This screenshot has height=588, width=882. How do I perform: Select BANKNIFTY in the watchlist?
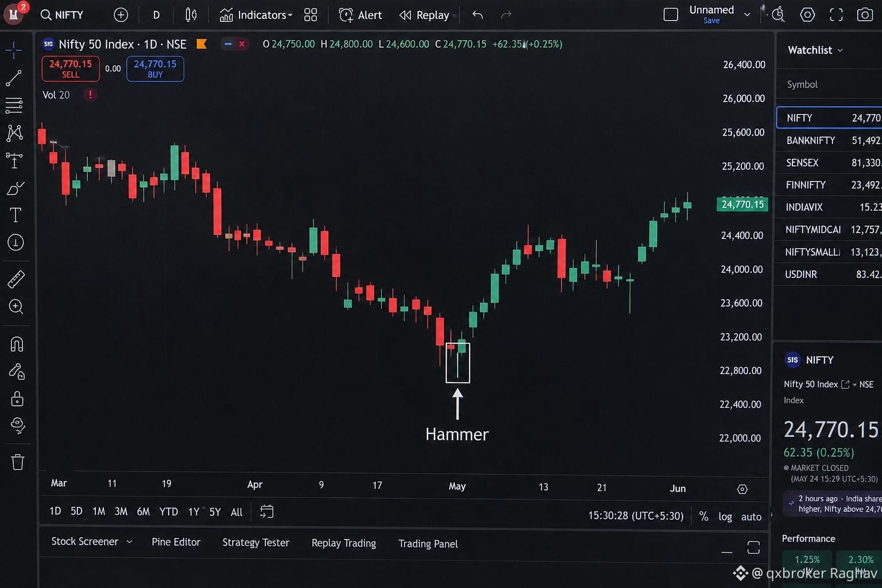click(x=829, y=140)
